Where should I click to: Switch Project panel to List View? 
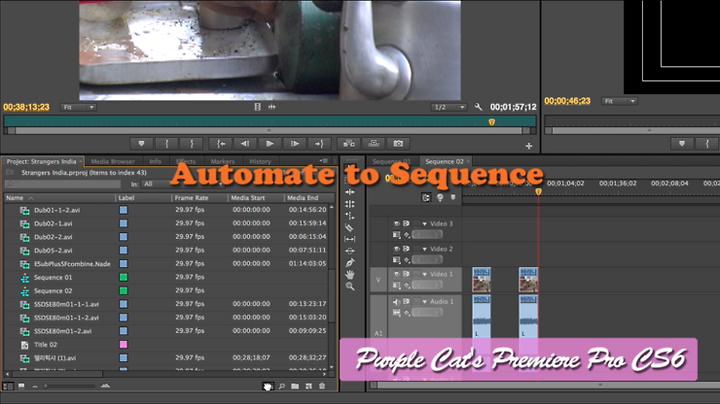8,386
